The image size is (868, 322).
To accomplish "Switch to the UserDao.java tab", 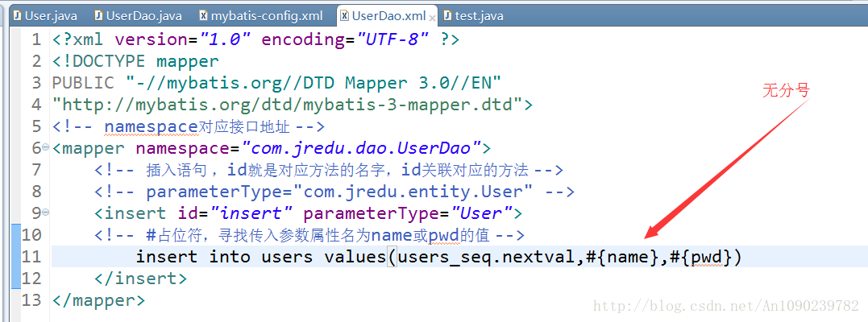I will [x=137, y=16].
